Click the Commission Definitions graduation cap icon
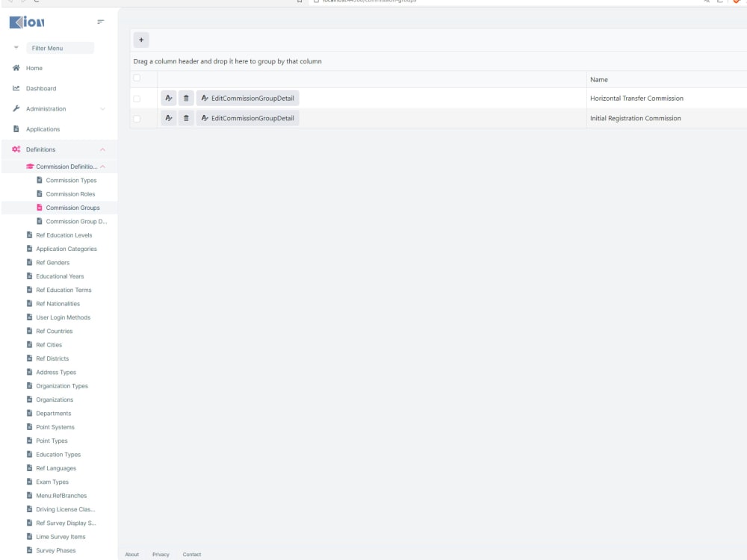This screenshot has height=560, width=747. tap(30, 167)
